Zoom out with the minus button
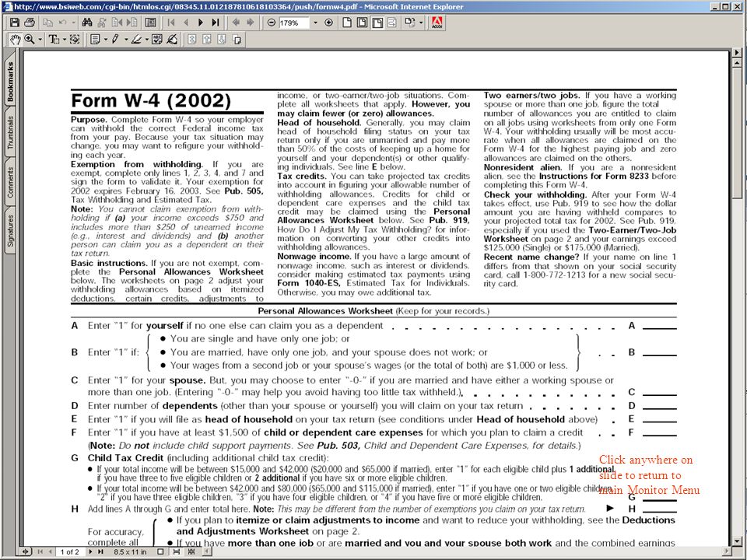 pyautogui.click(x=271, y=23)
